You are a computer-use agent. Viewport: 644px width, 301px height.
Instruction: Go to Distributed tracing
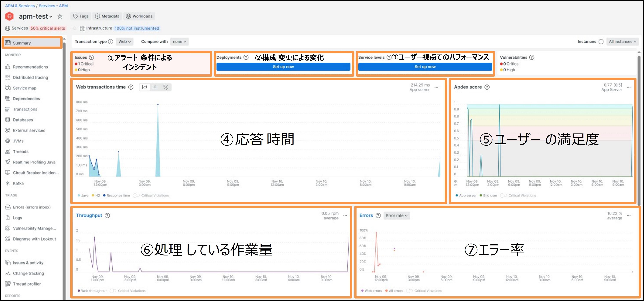[x=30, y=77]
